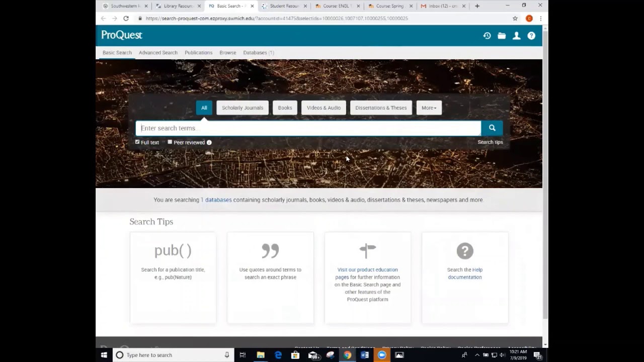644x362 pixels.
Task: Open the Publications menu item
Action: [x=198, y=53]
